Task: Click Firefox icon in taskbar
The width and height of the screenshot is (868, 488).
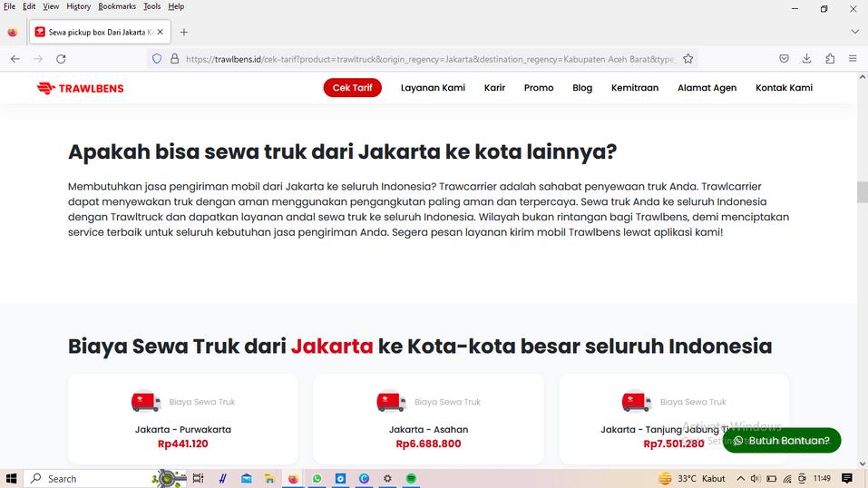Action: coord(293,479)
